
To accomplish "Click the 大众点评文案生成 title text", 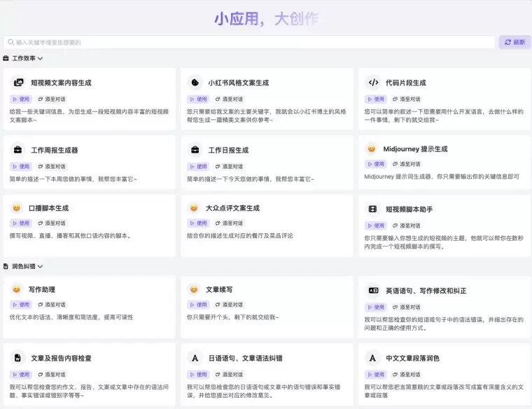I will (x=232, y=208).
